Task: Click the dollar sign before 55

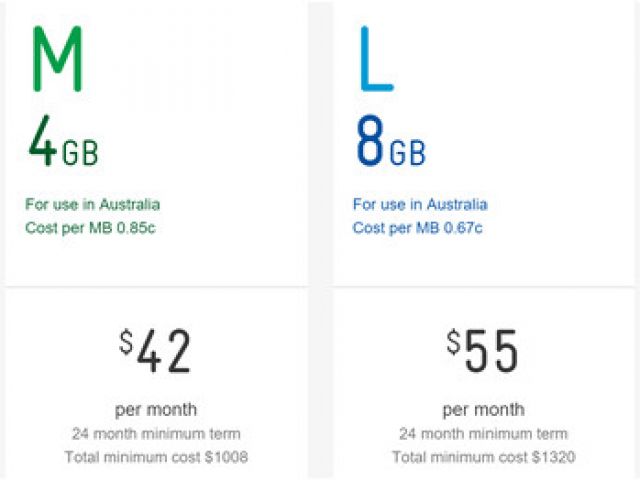Action: [x=454, y=342]
